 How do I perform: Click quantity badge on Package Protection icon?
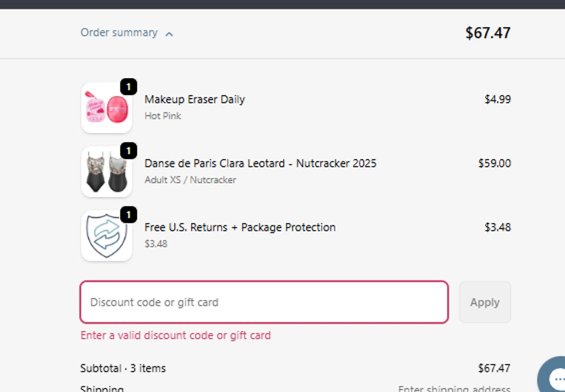click(x=128, y=215)
